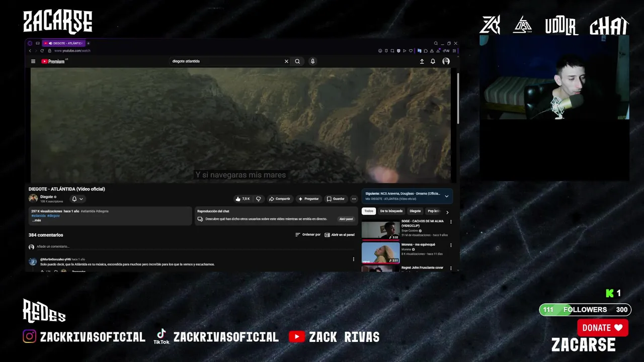
Task: Open options for Morena - me equivoqué
Action: pyautogui.click(x=451, y=245)
